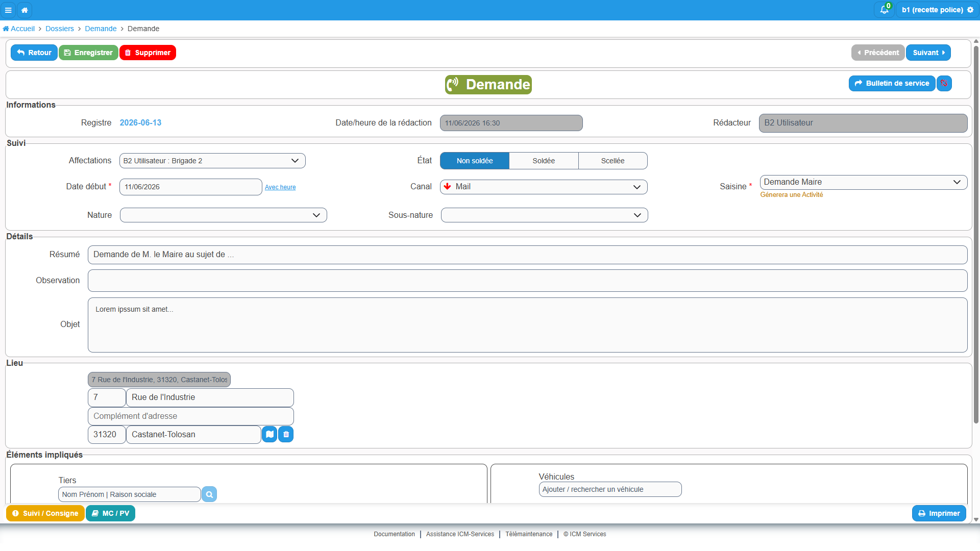The image size is (980, 551).
Task: Click Dossiers breadcrumb
Action: pyautogui.click(x=60, y=29)
